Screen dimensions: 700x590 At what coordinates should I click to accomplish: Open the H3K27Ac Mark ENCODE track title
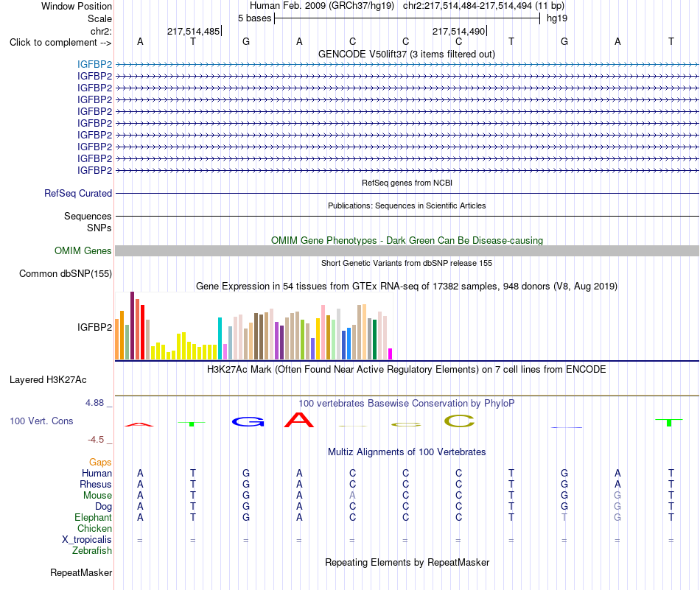point(407,370)
